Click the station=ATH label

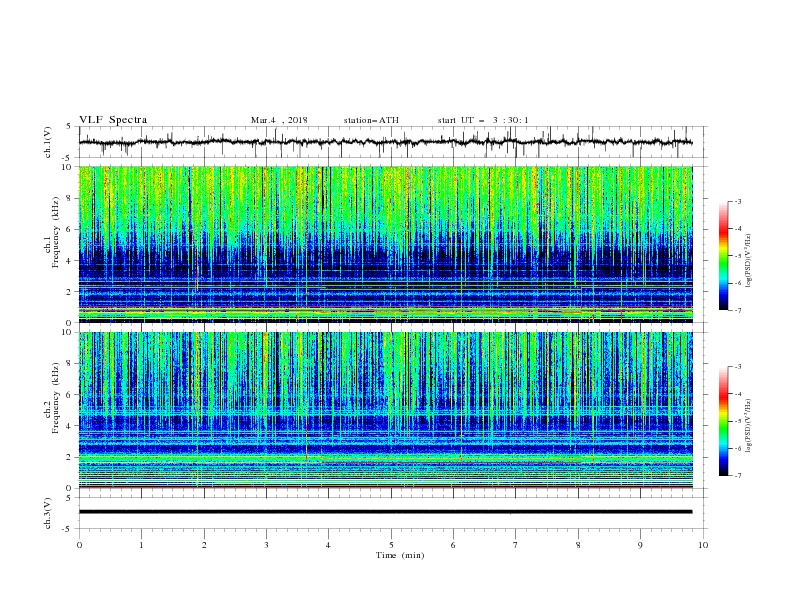click(x=371, y=120)
